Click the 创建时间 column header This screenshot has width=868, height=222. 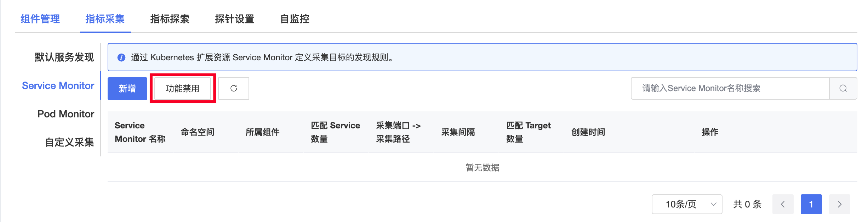[x=588, y=132]
